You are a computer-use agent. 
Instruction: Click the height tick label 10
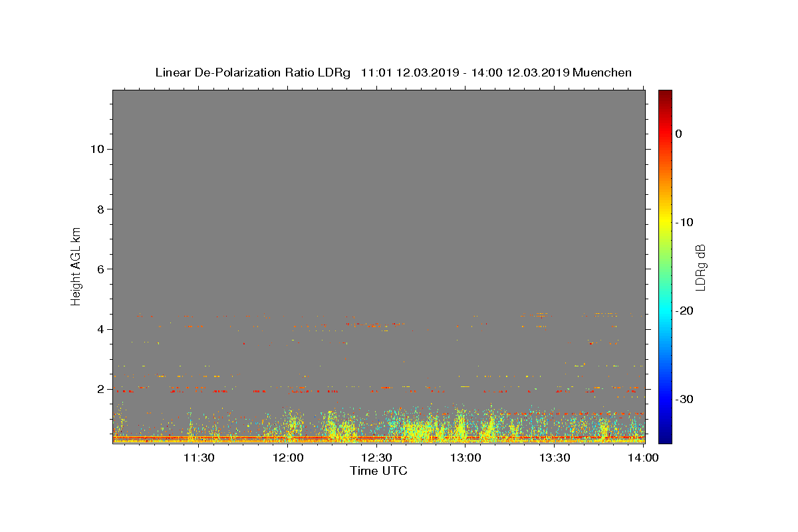pos(96,149)
